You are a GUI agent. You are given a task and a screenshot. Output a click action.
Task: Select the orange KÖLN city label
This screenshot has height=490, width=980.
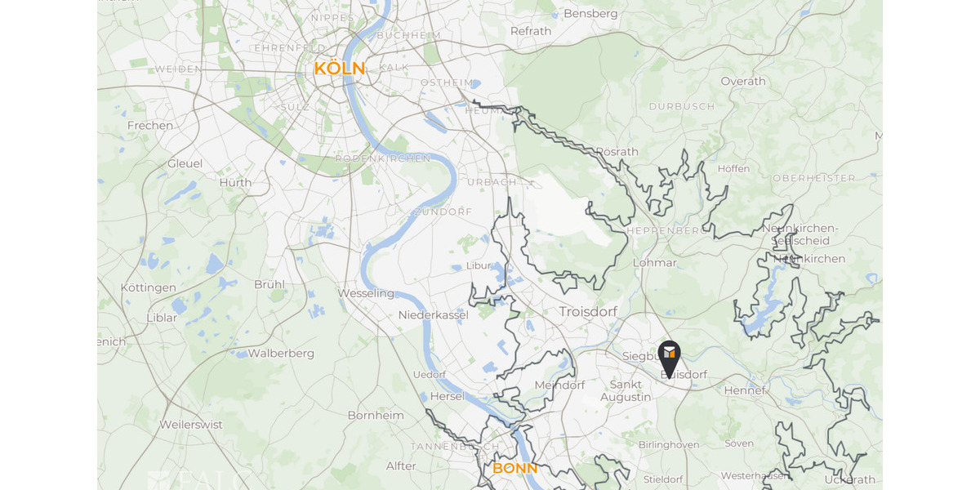click(x=340, y=69)
